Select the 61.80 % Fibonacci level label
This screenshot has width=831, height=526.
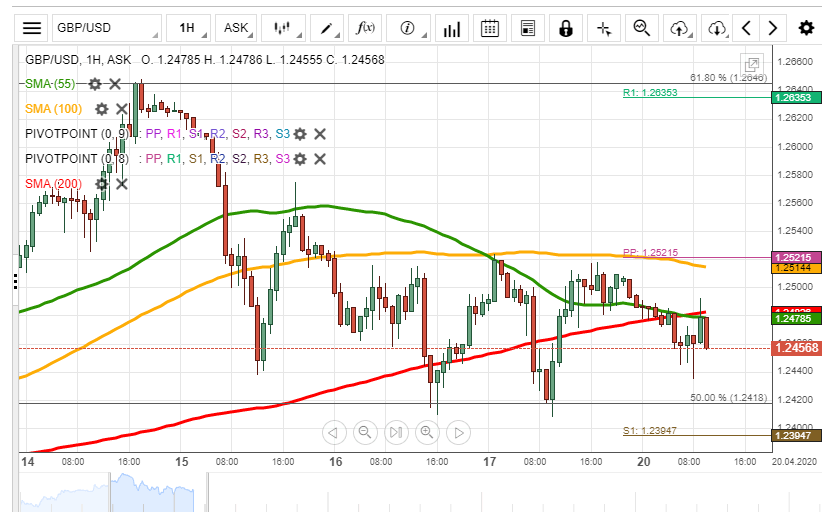coord(728,78)
